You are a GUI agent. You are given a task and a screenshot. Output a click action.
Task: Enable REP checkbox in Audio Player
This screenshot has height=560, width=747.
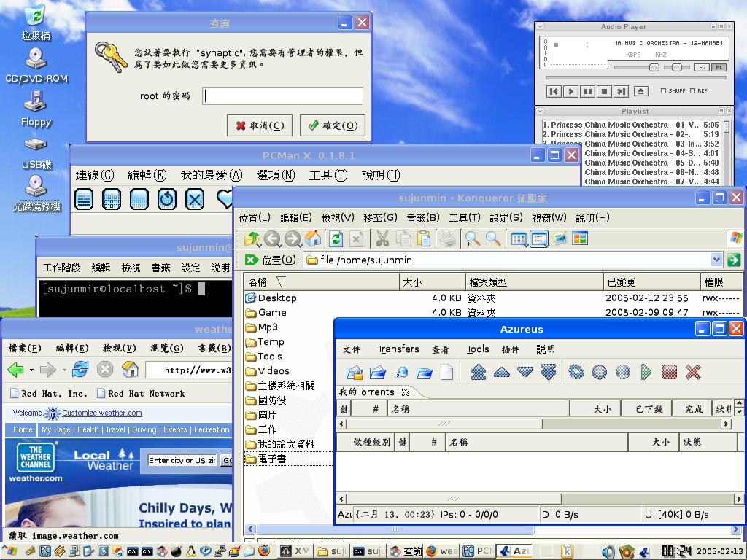693,90
